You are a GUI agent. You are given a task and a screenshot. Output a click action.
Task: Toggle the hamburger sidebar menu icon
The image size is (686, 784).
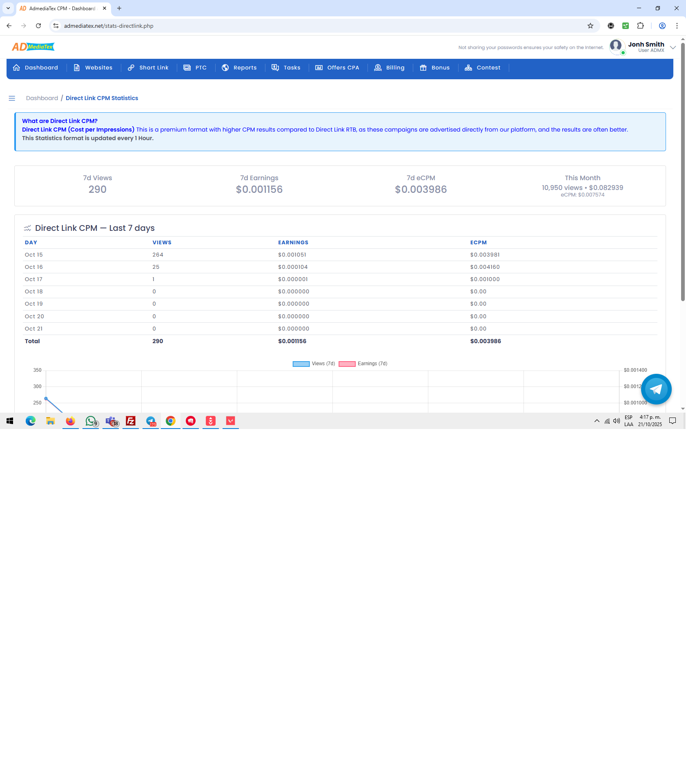pos(12,98)
